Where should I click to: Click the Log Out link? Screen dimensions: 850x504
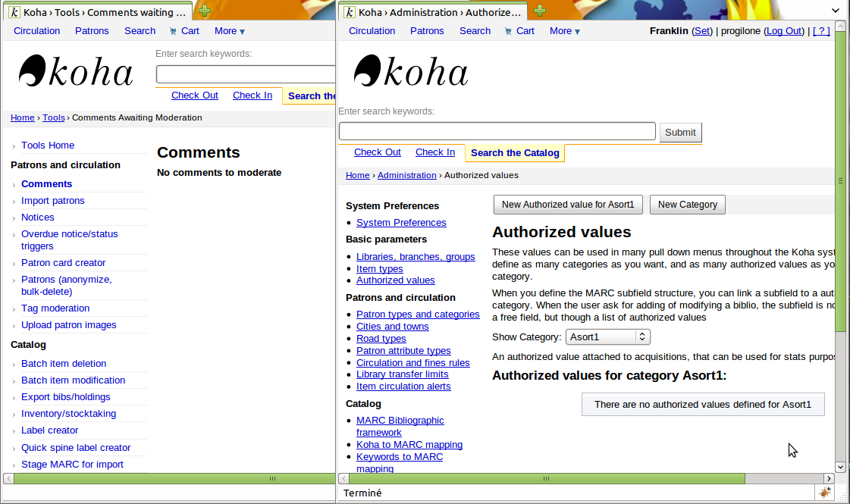pyautogui.click(x=784, y=31)
